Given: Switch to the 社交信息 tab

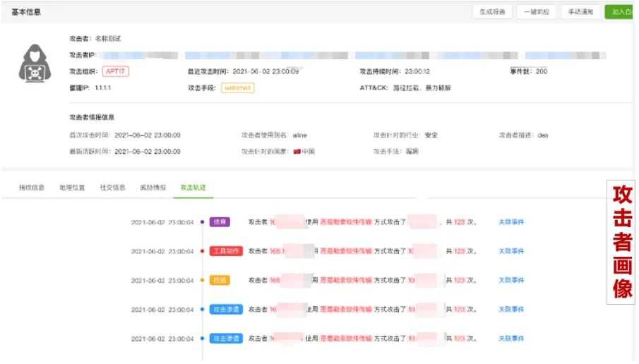Looking at the screenshot, I should [x=112, y=188].
